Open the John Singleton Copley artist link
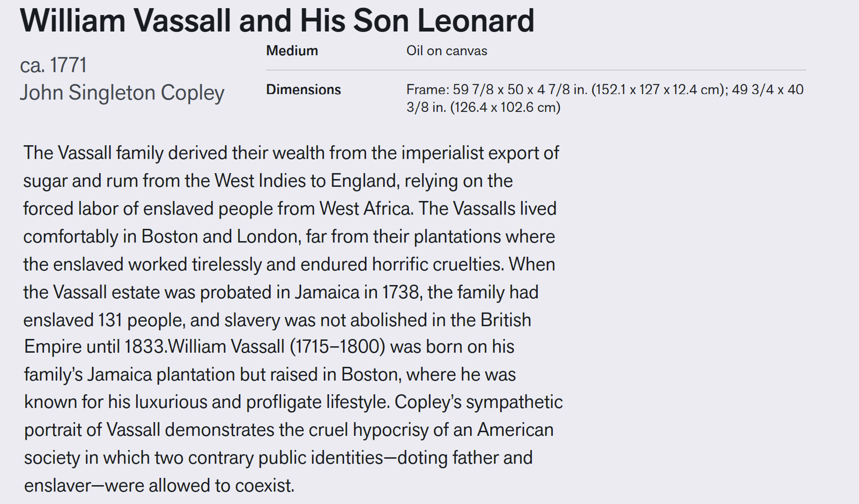Viewport: 859px width, 504px height. [122, 93]
